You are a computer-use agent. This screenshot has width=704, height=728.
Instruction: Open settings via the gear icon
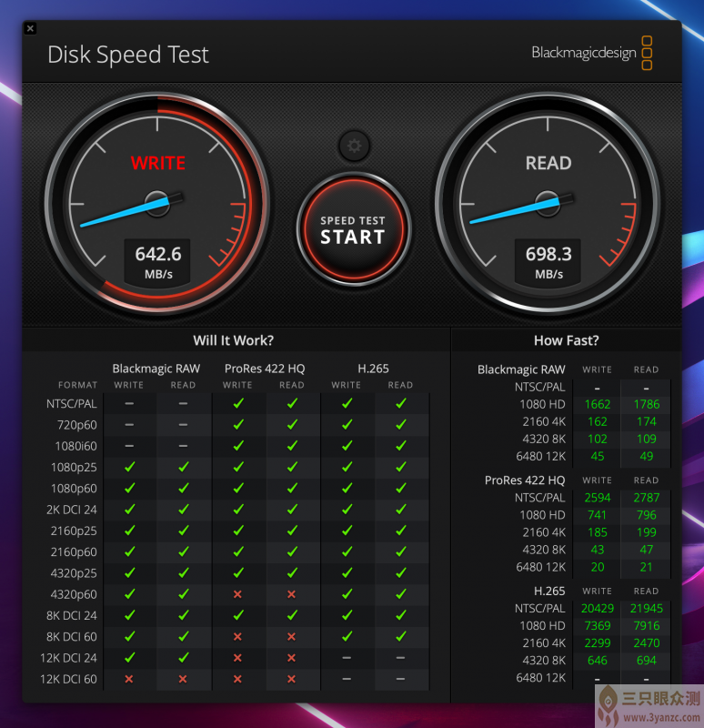(354, 146)
